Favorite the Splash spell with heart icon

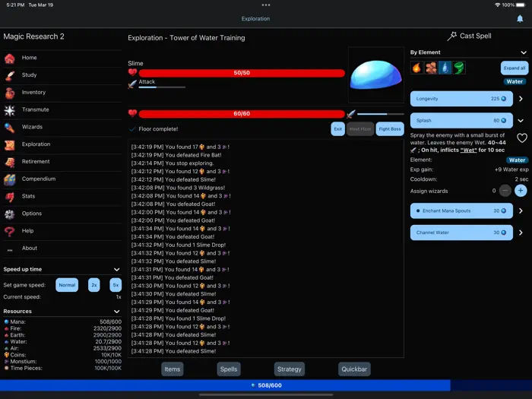[x=522, y=138]
